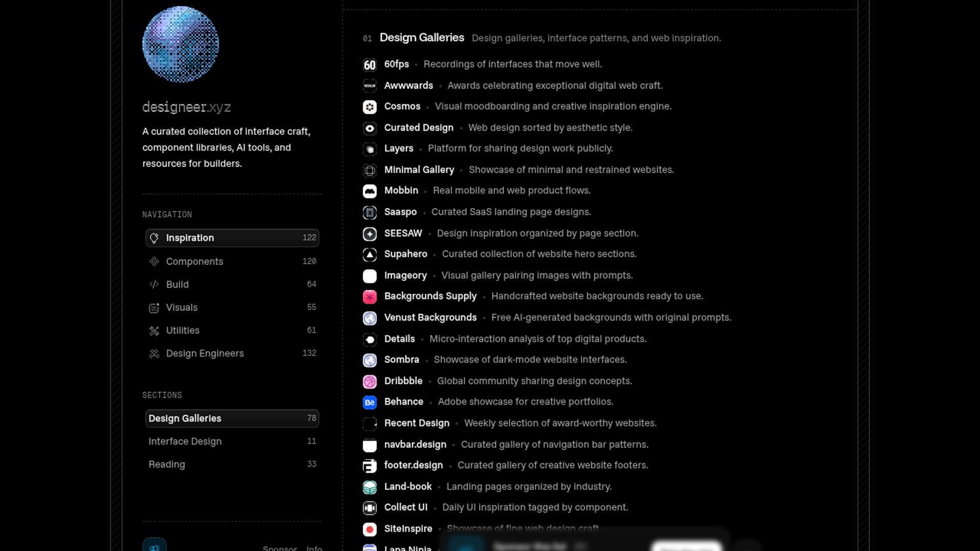Open the Cosmos link
The image size is (980, 551).
(x=402, y=107)
